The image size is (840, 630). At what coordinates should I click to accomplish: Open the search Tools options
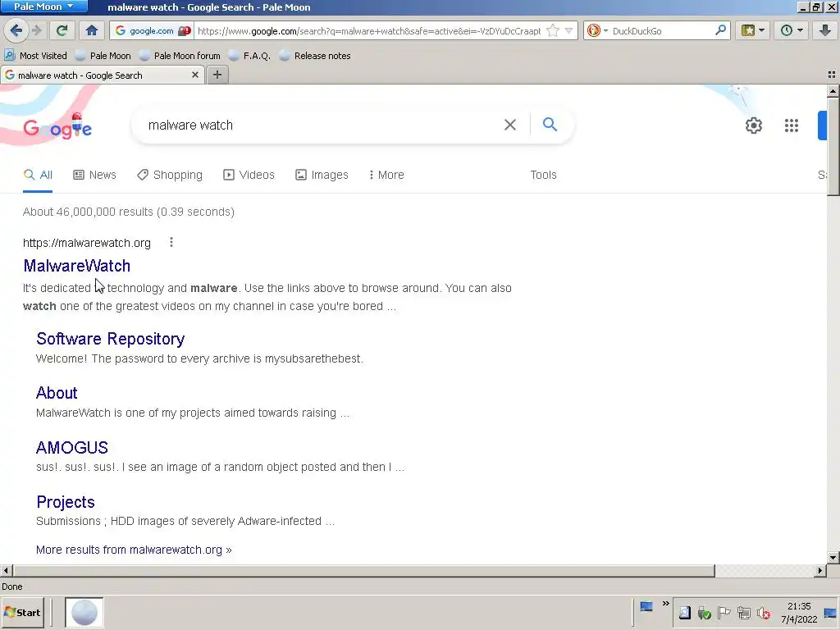click(x=543, y=175)
